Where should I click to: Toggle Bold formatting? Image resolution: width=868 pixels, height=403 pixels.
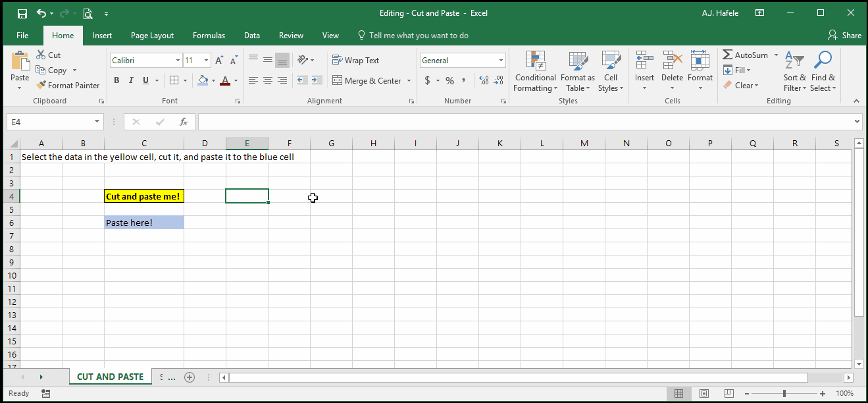(116, 80)
